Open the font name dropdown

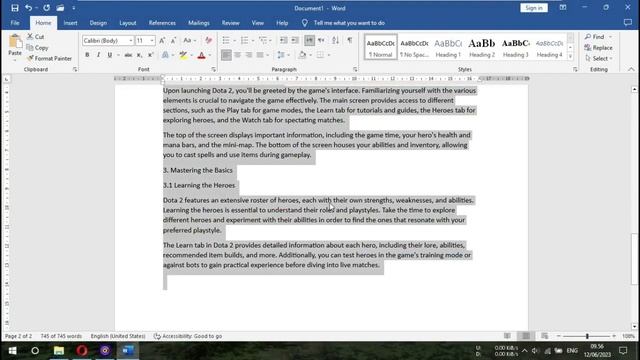point(131,41)
